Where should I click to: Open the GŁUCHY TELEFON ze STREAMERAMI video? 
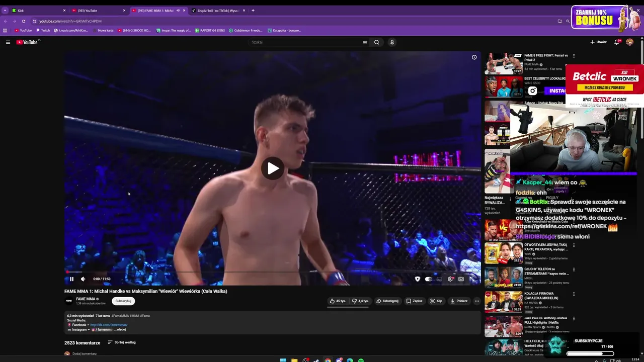[503, 278]
